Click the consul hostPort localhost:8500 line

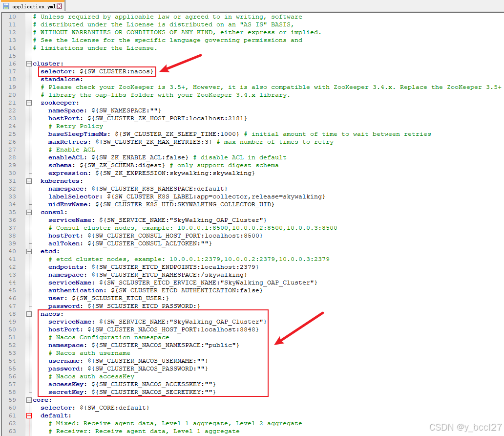click(155, 236)
